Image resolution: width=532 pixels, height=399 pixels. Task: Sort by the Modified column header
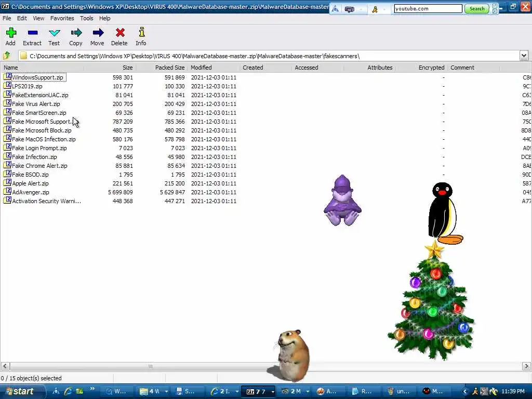coord(214,67)
